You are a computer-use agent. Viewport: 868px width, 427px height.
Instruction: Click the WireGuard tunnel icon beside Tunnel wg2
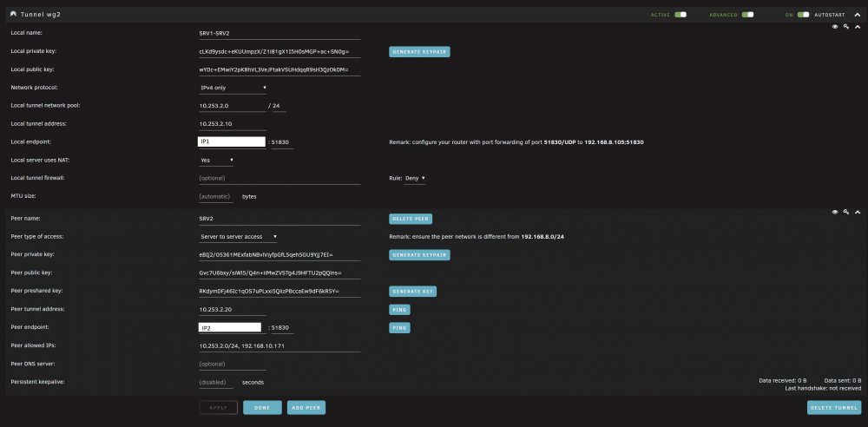pos(13,15)
